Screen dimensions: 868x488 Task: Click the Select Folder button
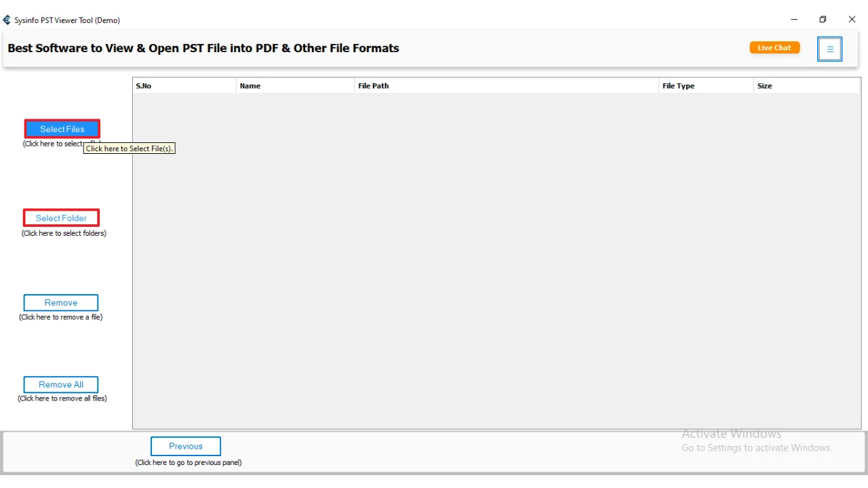pos(61,218)
